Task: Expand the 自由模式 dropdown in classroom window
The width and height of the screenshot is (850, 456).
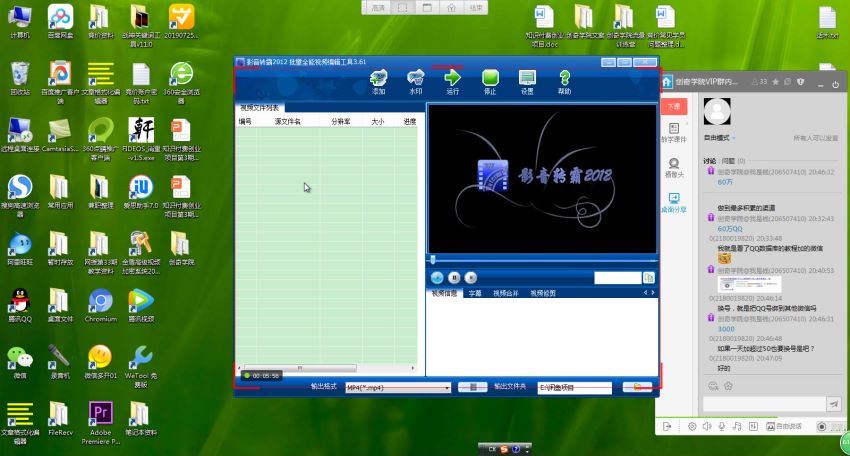Action: [x=719, y=138]
